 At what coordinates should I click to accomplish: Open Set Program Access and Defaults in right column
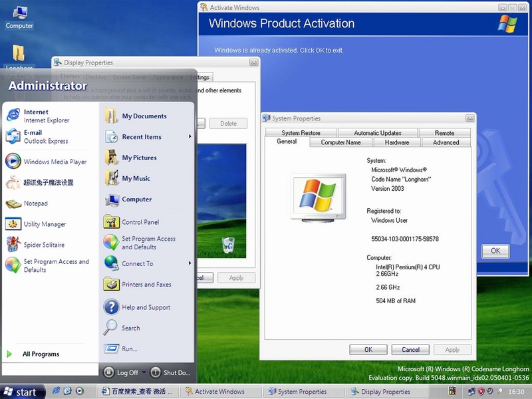pos(140,243)
